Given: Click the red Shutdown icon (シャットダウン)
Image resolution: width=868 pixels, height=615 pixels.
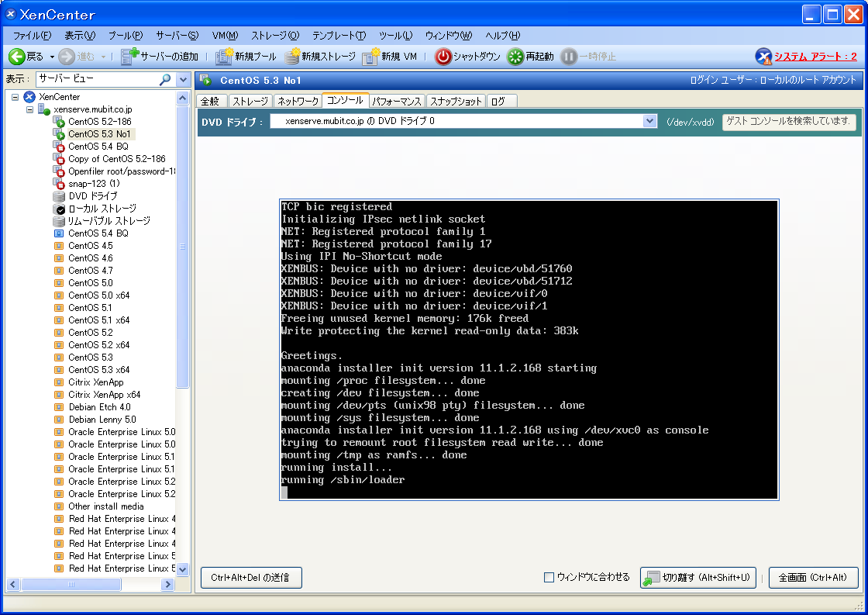Looking at the screenshot, I should (443, 57).
